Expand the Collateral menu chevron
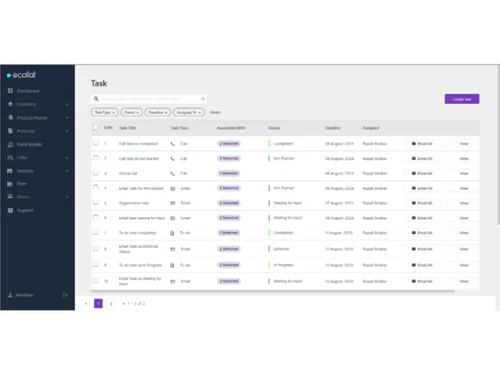The image size is (500, 375). (x=67, y=104)
